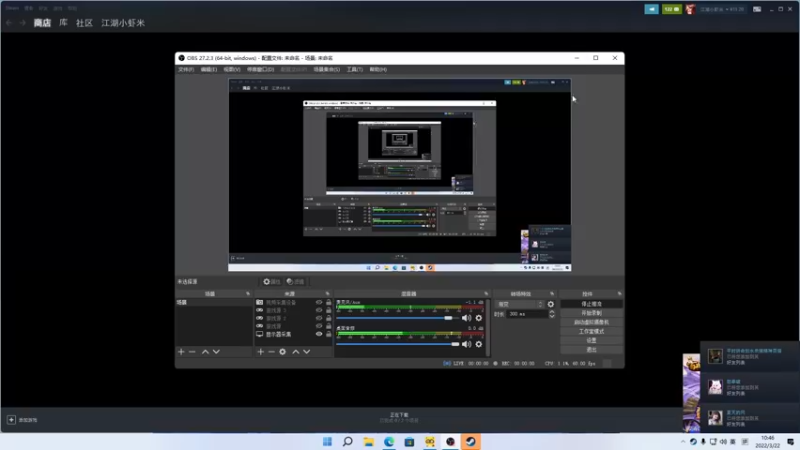Toggle visibility of second source row
800x450 pixels.
(319, 310)
